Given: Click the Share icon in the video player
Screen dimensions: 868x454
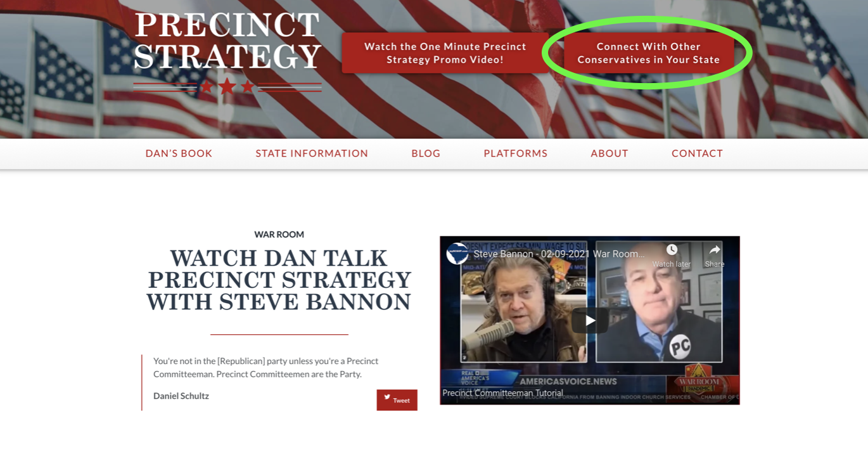Looking at the screenshot, I should coord(714,250).
